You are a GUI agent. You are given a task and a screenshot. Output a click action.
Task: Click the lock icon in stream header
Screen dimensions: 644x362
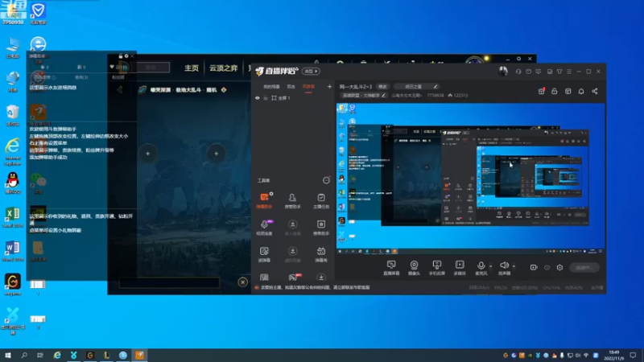(x=555, y=91)
